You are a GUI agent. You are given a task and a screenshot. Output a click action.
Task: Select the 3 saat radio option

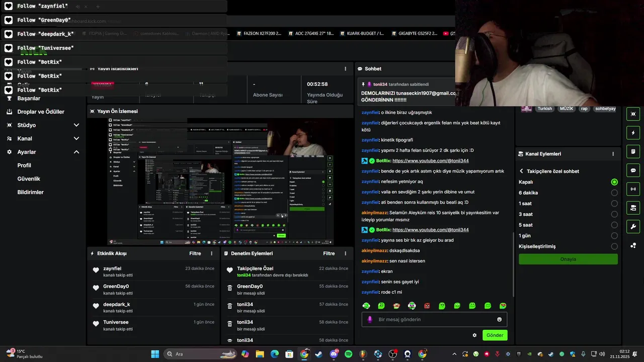[x=614, y=214]
